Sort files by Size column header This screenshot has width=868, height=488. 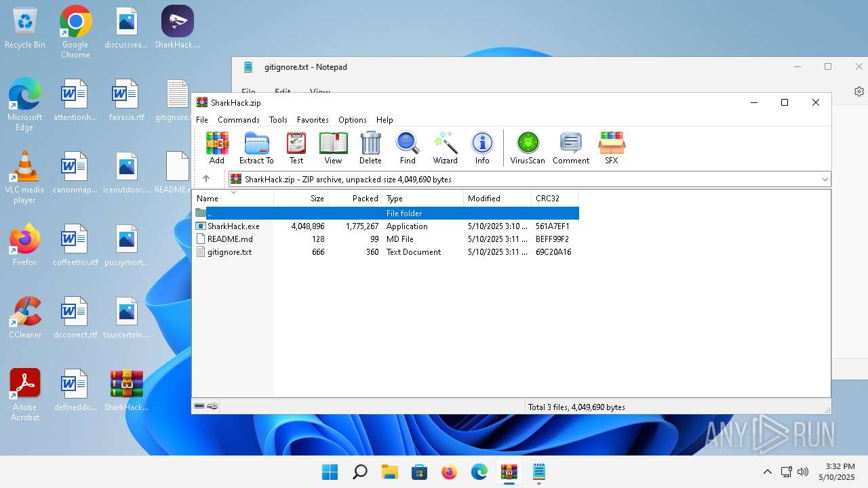301,199
